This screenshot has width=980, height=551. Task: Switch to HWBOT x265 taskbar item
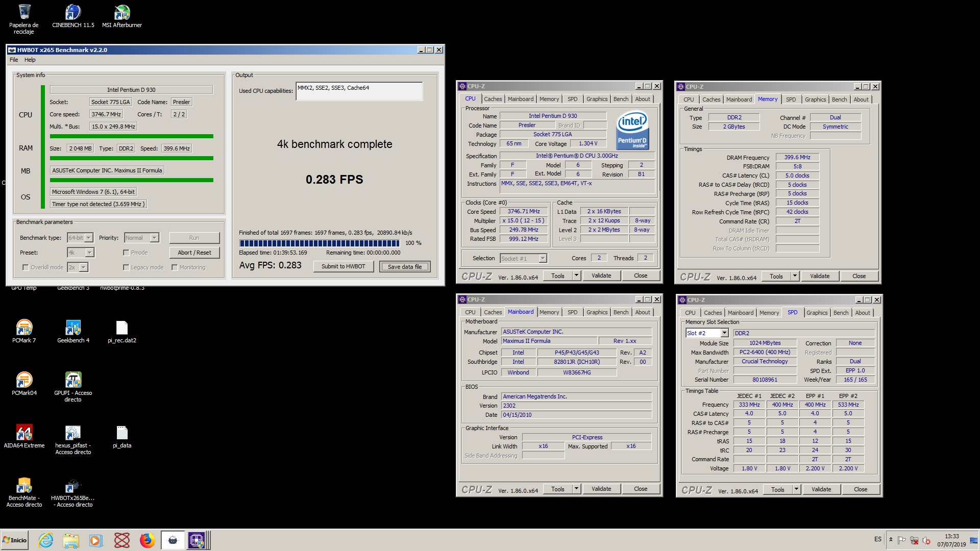173,540
